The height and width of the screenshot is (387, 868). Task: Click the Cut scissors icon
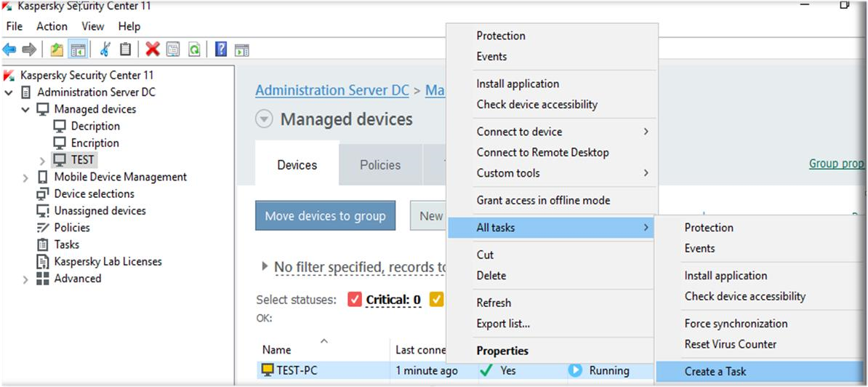(x=105, y=49)
